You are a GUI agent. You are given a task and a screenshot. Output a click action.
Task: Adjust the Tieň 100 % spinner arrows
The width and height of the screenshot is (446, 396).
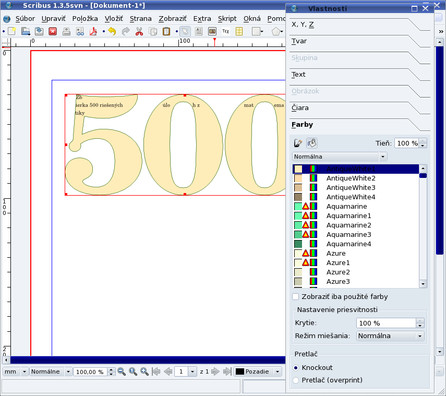pyautogui.click(x=423, y=143)
